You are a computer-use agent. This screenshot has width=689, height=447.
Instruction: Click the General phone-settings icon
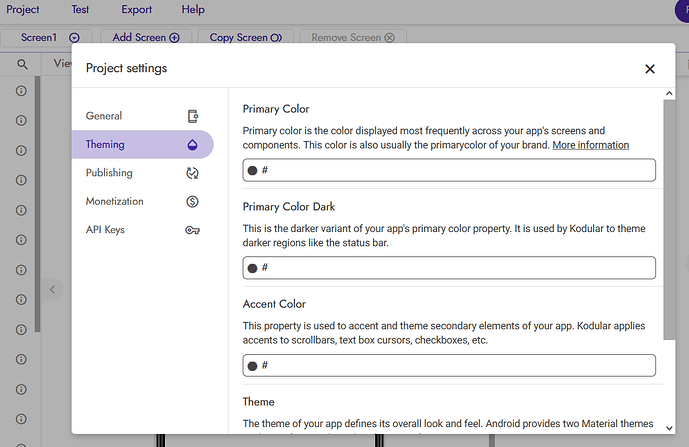coord(192,116)
